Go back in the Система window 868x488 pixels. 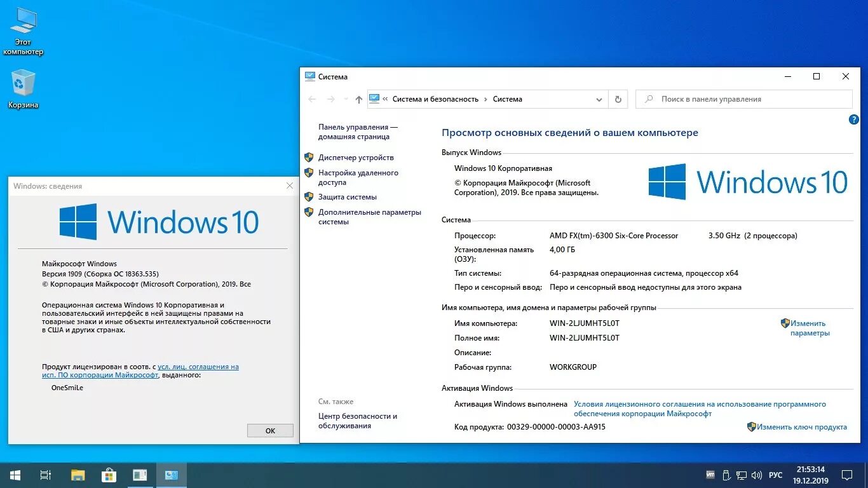(x=311, y=99)
